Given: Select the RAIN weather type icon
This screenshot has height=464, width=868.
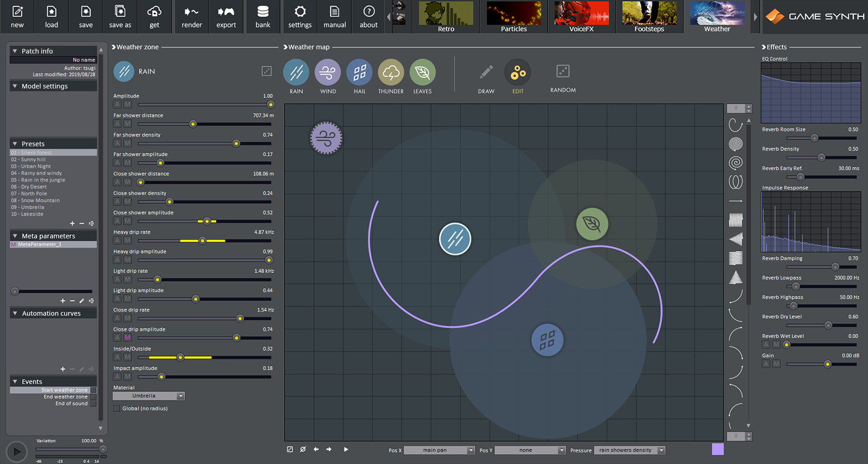Looking at the screenshot, I should pyautogui.click(x=296, y=72).
